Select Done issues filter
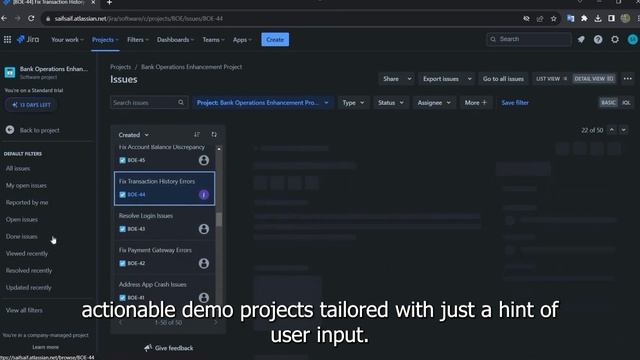The image size is (640, 360). tap(22, 236)
